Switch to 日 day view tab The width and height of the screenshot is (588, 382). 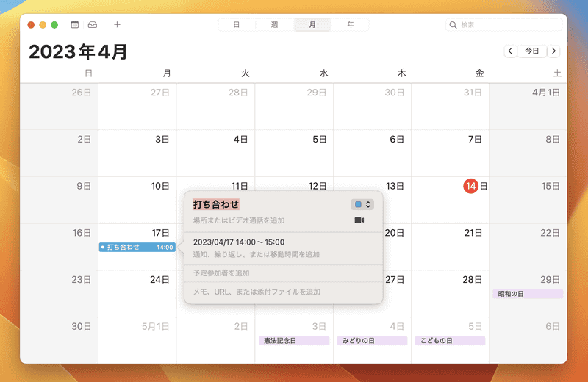click(237, 25)
